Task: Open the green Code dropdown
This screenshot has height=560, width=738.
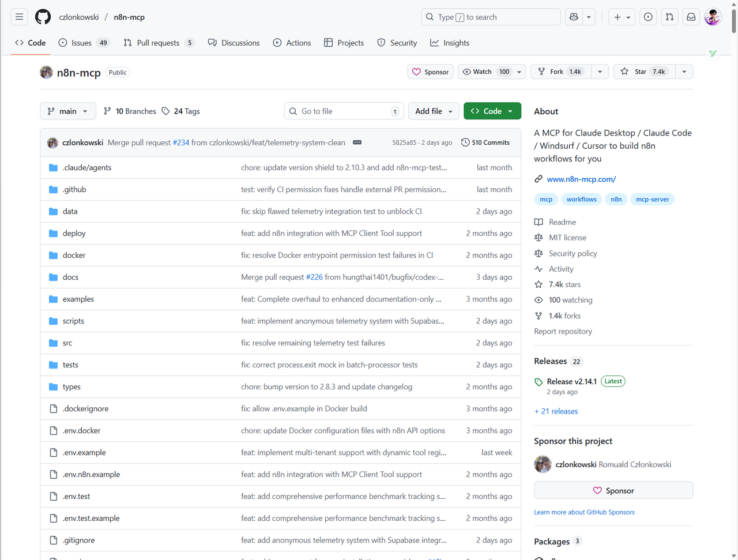Action: tap(492, 111)
